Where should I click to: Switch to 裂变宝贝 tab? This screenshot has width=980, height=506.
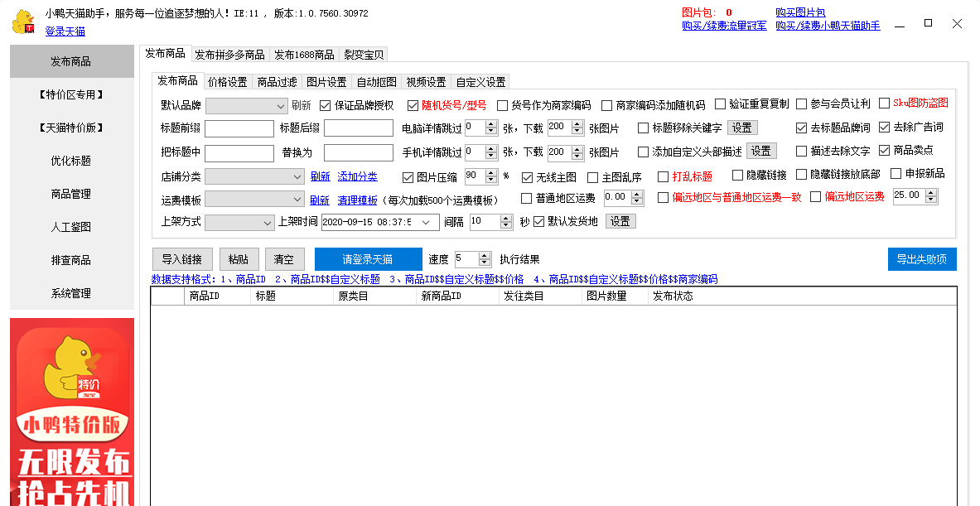click(x=364, y=55)
